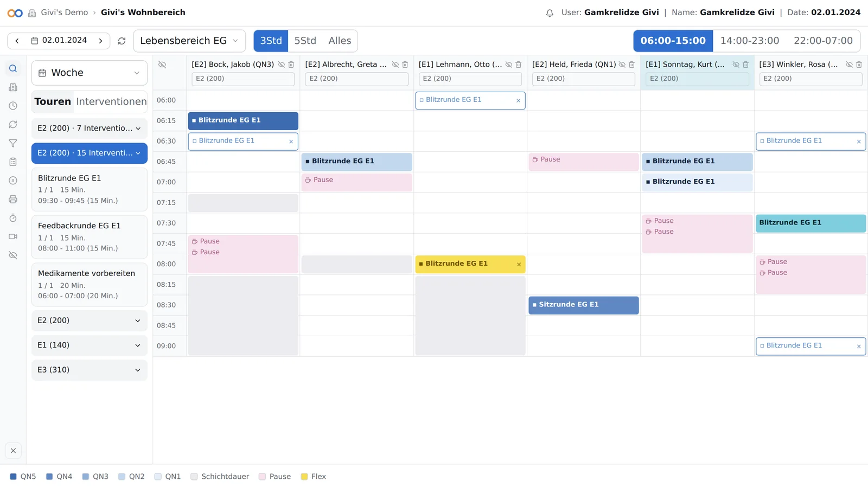Go to the previous day arrow
Image resolution: width=868 pixels, height=488 pixels.
[17, 41]
